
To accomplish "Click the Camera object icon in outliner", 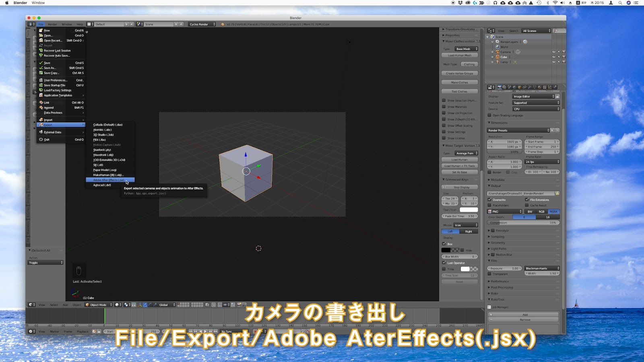I will (497, 52).
